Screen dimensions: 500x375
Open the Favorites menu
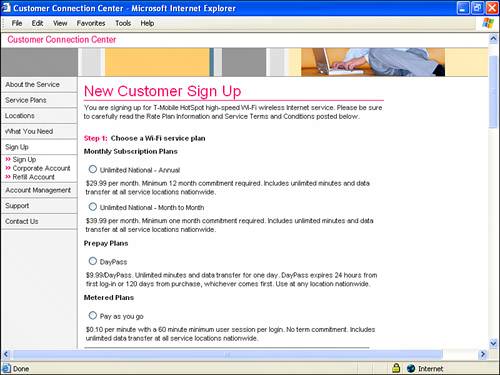point(91,23)
